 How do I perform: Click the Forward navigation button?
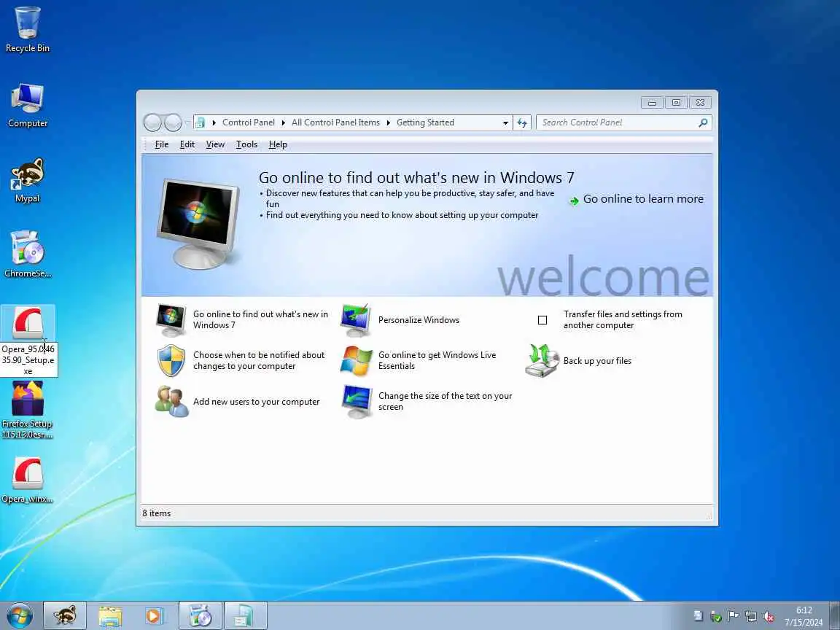[x=173, y=122]
